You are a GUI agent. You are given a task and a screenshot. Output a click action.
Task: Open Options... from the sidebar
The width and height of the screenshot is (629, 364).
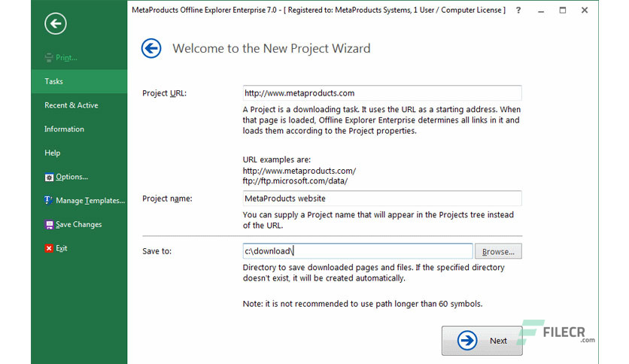71,177
